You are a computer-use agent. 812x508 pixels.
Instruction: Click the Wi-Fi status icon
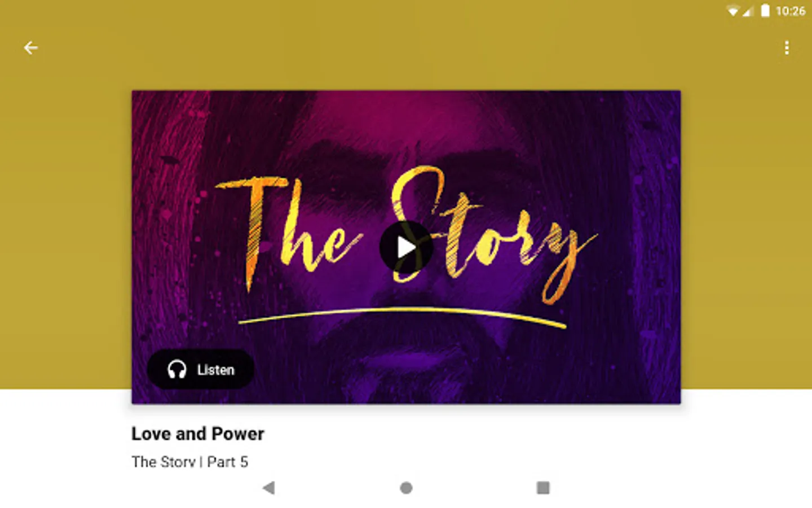(x=732, y=11)
